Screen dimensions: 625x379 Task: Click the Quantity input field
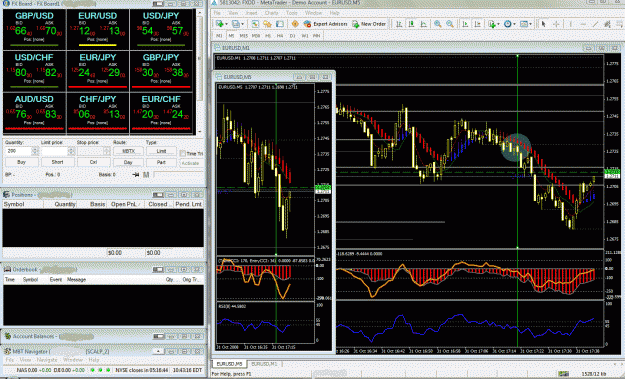tap(18, 151)
